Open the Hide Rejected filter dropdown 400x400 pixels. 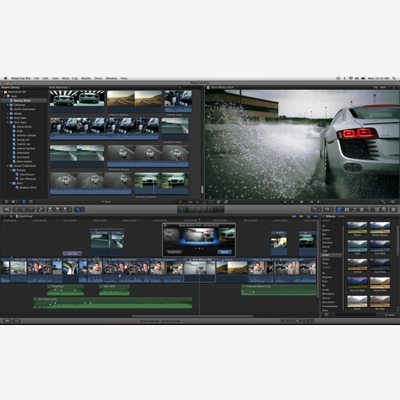(x=60, y=87)
